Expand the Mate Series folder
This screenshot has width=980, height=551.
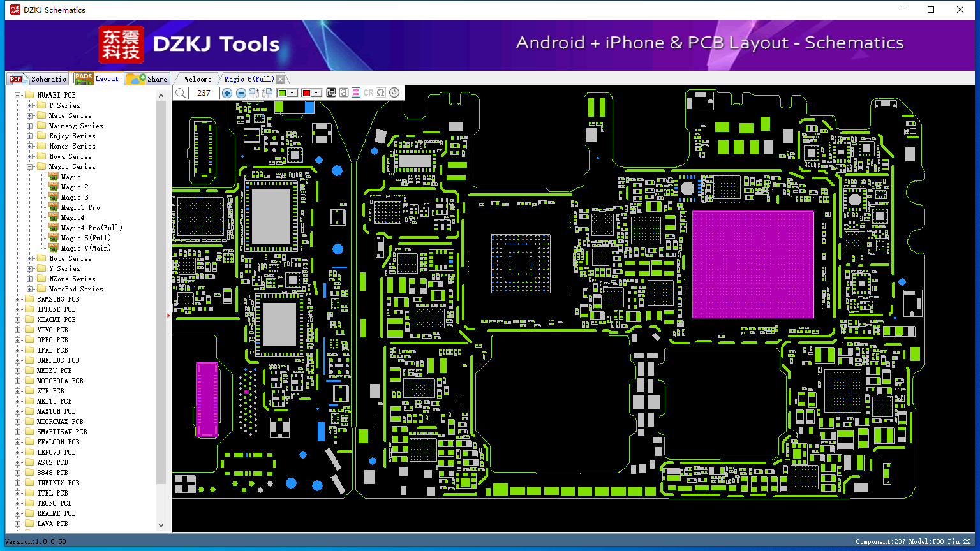(29, 115)
